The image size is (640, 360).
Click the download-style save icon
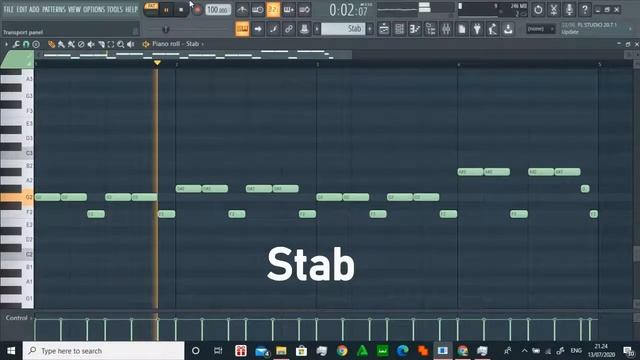(508, 29)
